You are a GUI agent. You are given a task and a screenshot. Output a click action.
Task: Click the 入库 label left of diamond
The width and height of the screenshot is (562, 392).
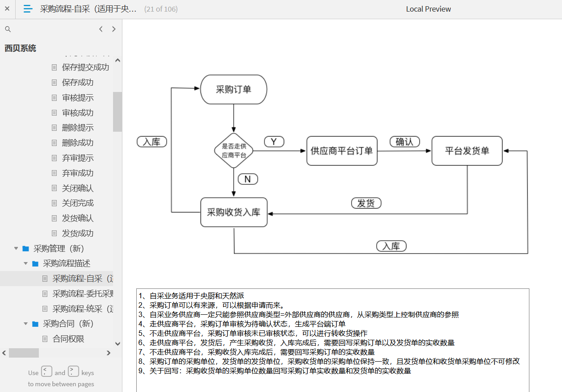(x=152, y=142)
